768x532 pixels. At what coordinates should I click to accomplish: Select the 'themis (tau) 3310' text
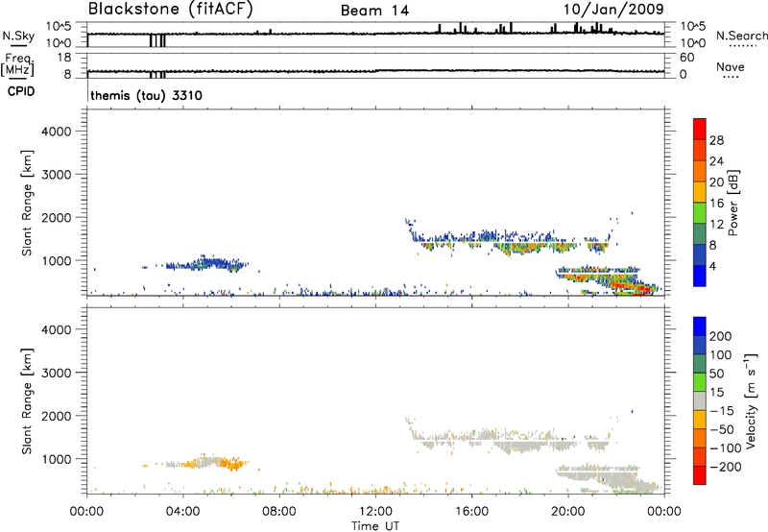147,95
